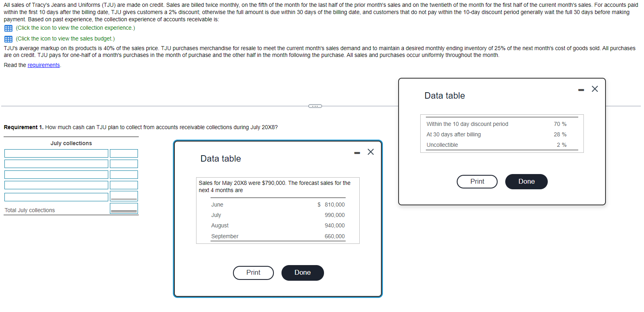The width and height of the screenshot is (644, 312).
Task: Click the 'Total July collections' label
Action: coord(30,210)
